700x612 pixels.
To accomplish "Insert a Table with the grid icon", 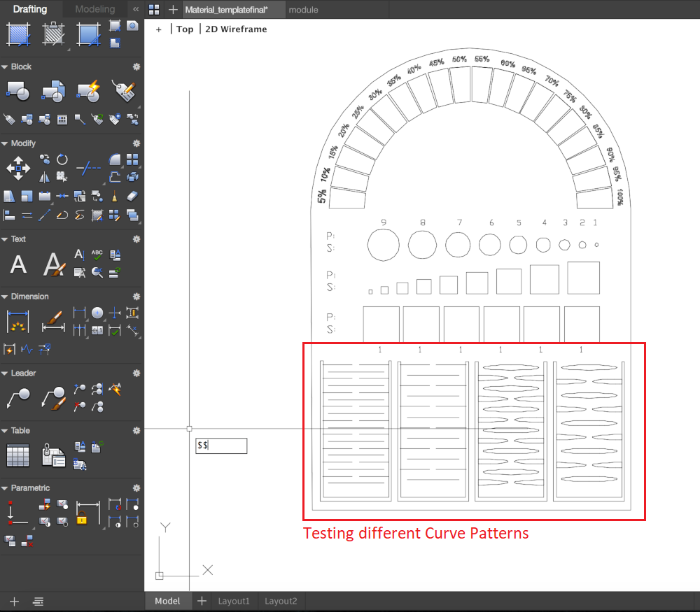I will point(18,455).
